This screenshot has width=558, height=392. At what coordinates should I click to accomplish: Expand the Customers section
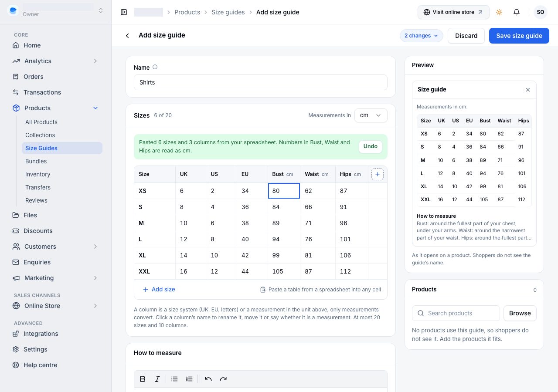(95, 247)
